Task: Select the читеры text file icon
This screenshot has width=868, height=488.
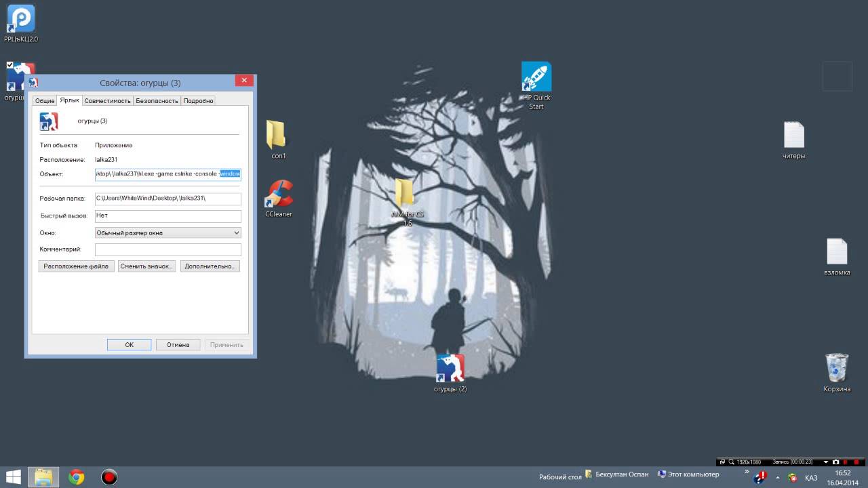Action: click(793, 140)
